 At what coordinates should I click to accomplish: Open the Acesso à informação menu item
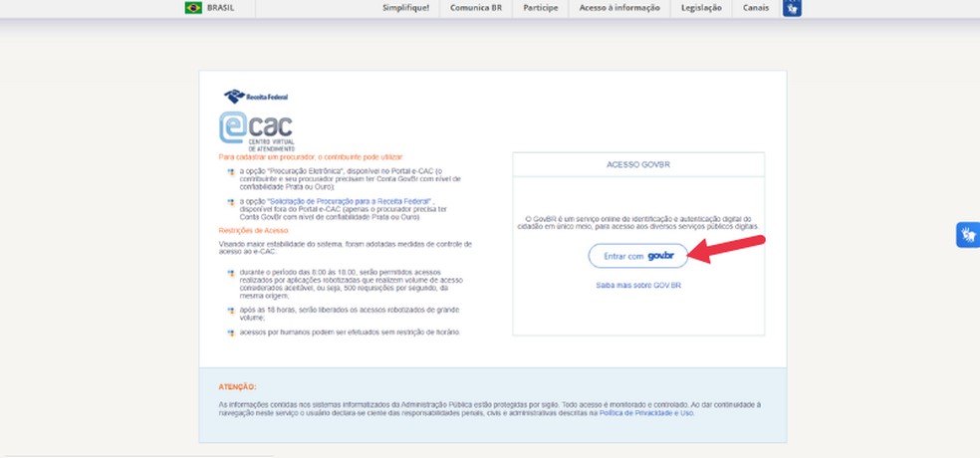coord(619,8)
